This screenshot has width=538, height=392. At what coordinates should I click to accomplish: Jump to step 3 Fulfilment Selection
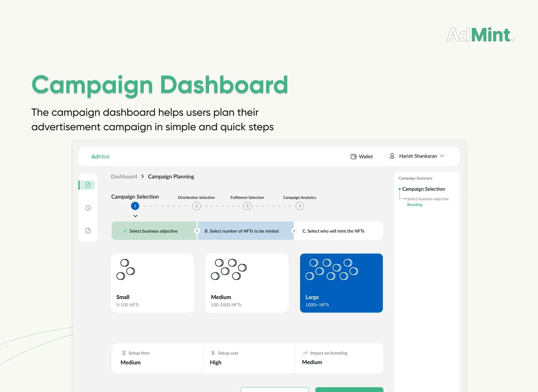247,206
